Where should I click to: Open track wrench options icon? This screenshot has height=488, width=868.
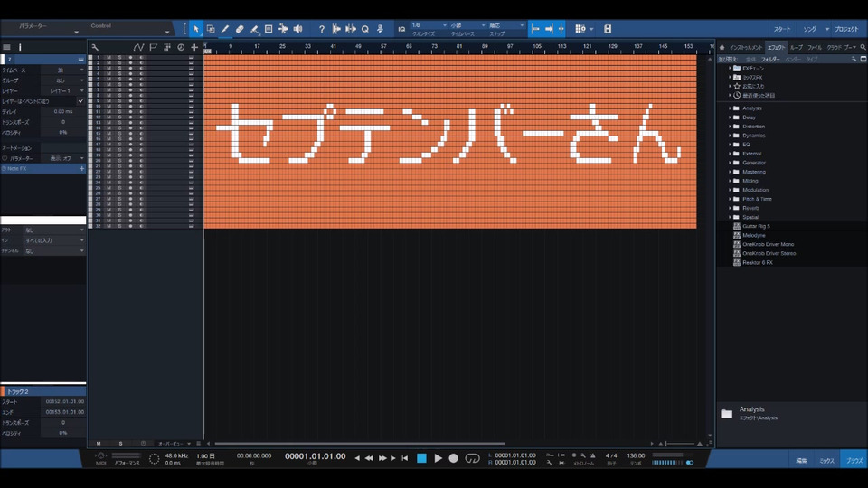[95, 48]
